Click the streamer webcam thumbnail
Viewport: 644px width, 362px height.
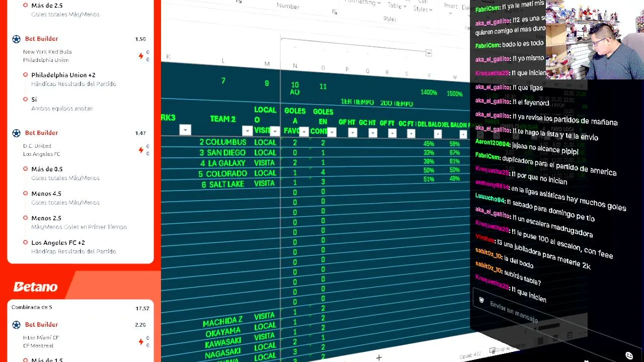(x=595, y=40)
